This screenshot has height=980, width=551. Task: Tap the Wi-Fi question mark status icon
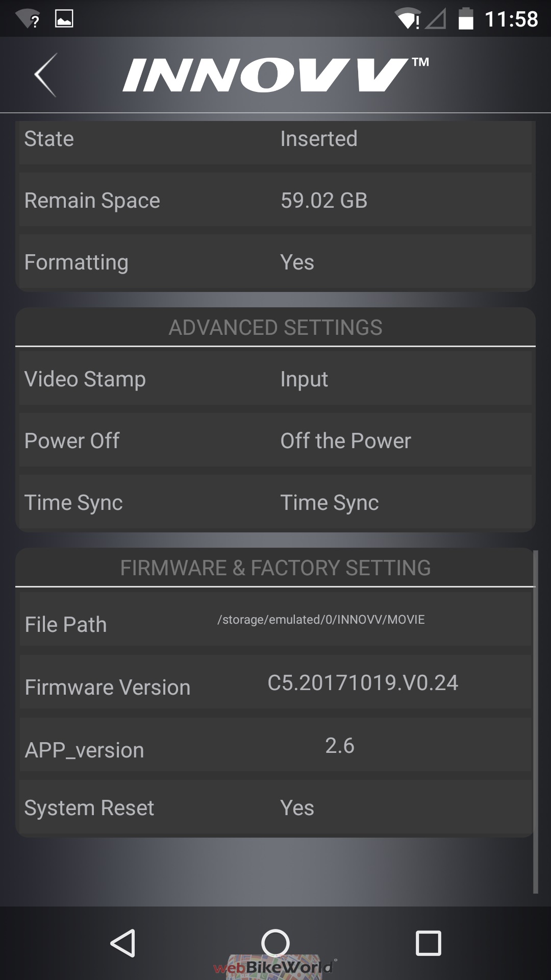28,19
